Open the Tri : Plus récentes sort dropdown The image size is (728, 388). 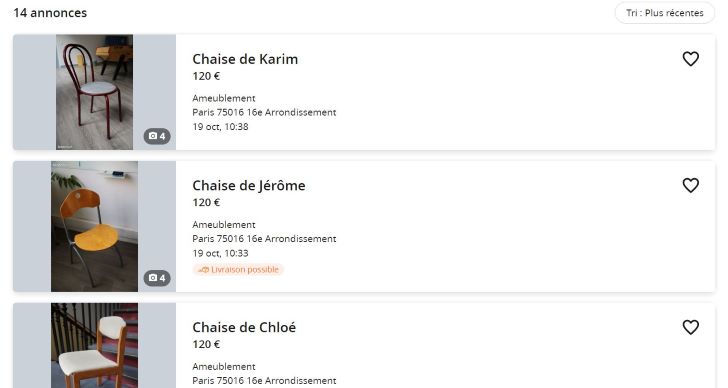(x=664, y=13)
